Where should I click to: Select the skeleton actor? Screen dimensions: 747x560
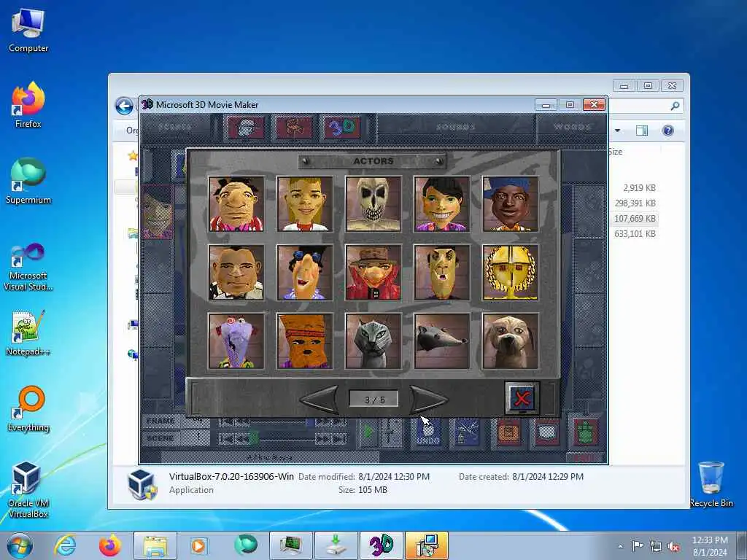pyautogui.click(x=373, y=204)
